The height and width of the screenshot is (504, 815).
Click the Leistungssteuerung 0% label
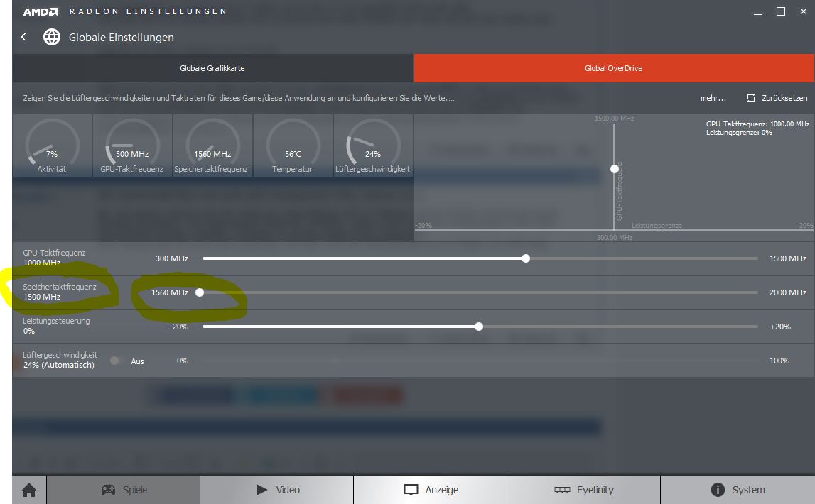pos(56,326)
